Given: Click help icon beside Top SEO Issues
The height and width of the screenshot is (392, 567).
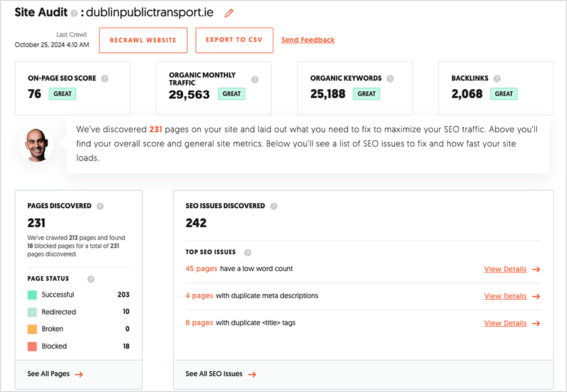Looking at the screenshot, I should (x=248, y=252).
